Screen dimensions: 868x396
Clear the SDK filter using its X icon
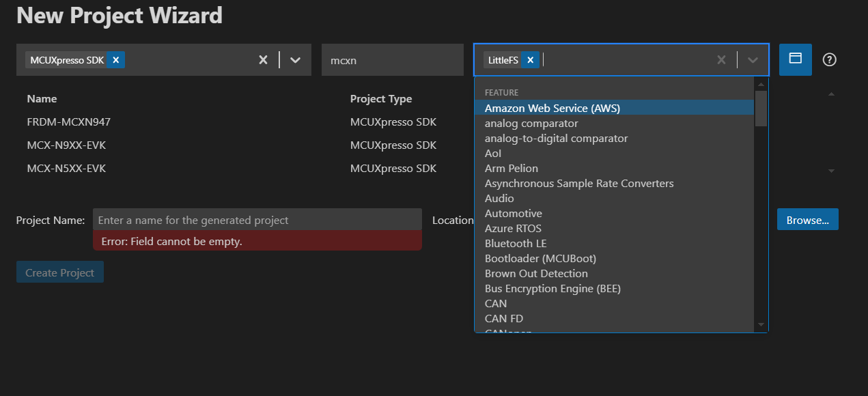263,59
